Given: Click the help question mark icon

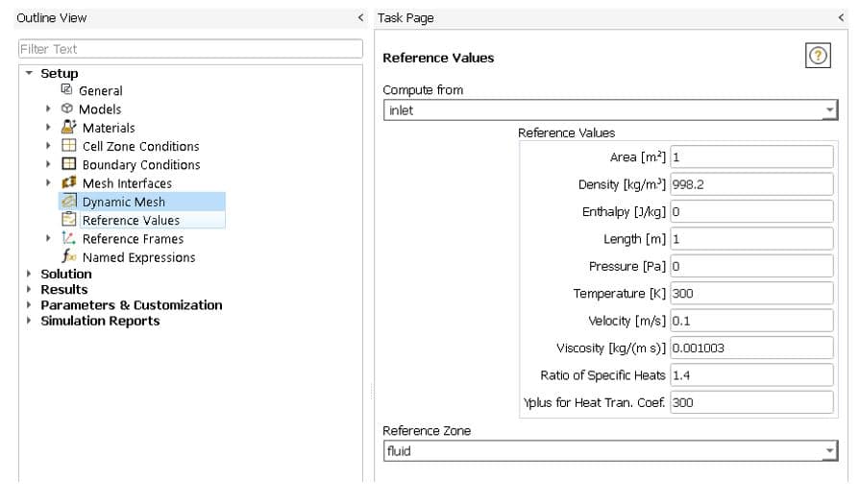Looking at the screenshot, I should pos(817,57).
